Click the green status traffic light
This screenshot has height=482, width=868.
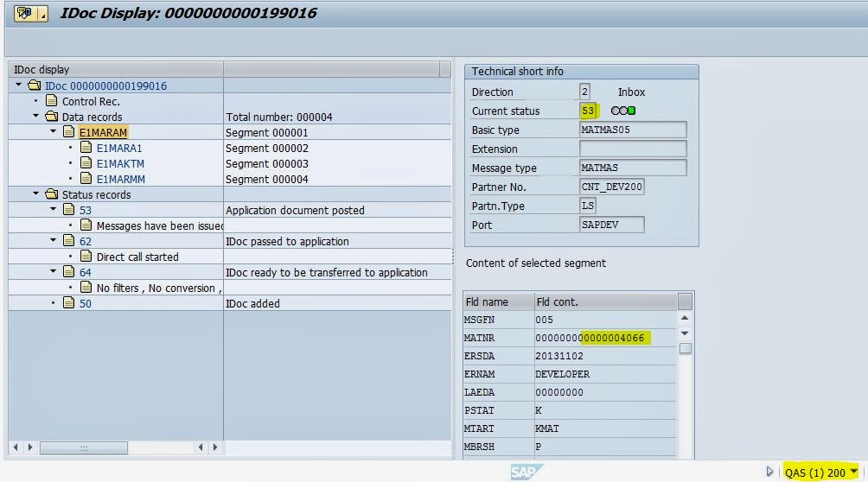[x=632, y=111]
